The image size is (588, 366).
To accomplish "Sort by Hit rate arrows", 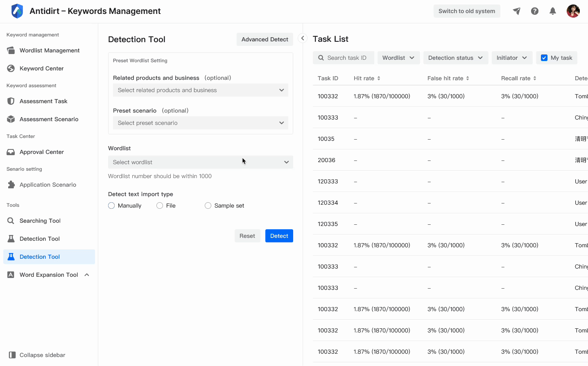I will [379, 78].
